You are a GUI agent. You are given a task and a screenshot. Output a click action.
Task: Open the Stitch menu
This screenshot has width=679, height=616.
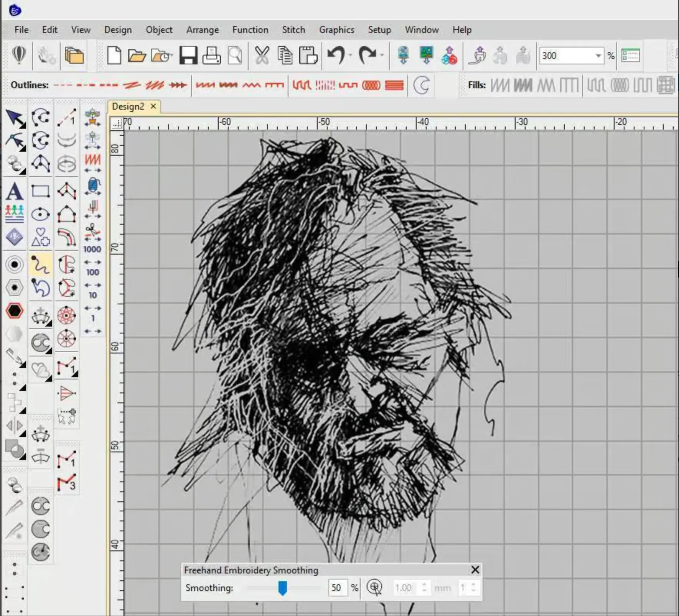[x=293, y=30]
